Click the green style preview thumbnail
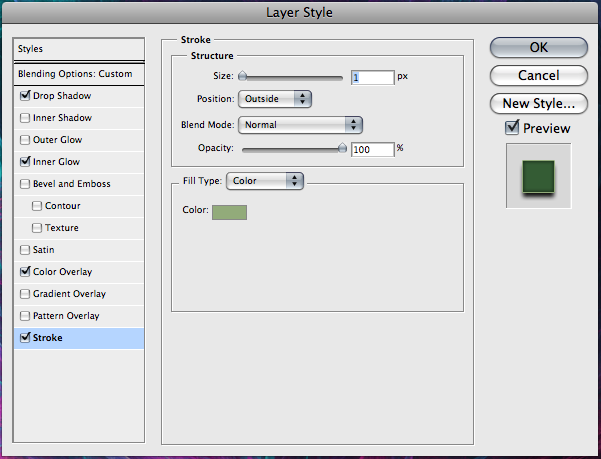Viewport: 601px width, 459px height. [539, 176]
